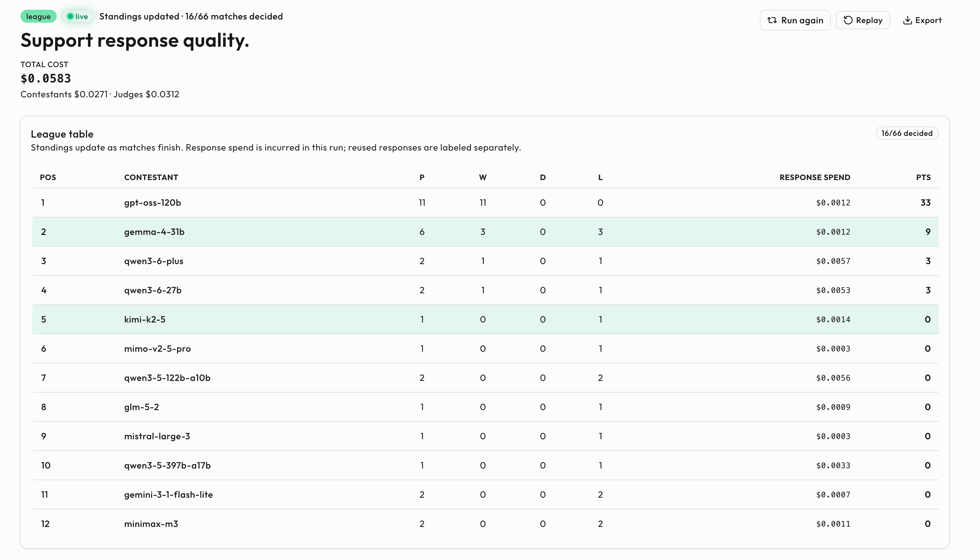Click the standings updated status text
The width and height of the screenshot is (980, 560).
click(191, 16)
